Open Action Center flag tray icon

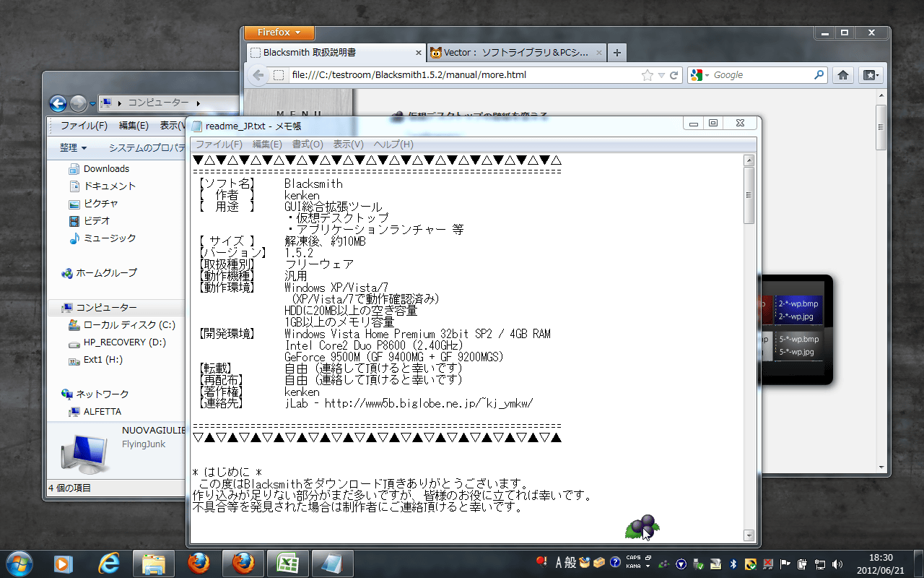point(786,563)
